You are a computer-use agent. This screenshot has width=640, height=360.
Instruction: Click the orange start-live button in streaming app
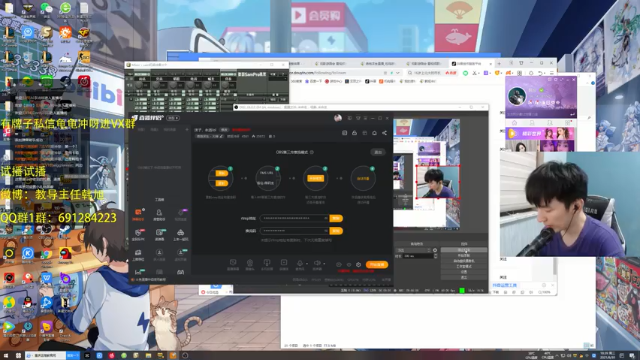(376, 264)
